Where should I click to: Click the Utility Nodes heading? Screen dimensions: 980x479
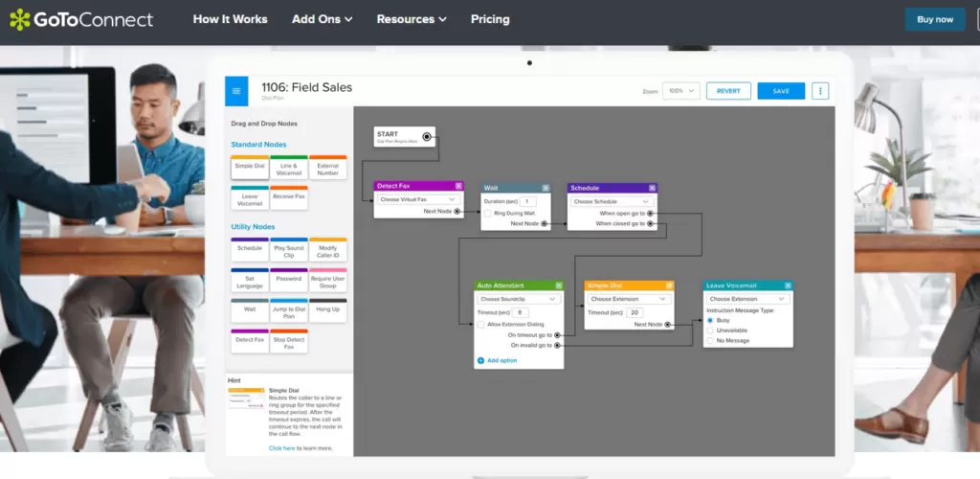coord(253,227)
